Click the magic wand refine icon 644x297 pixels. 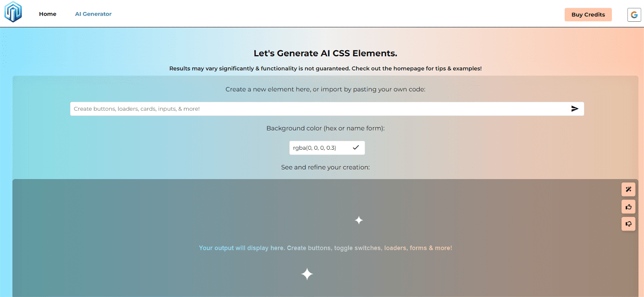point(628,189)
